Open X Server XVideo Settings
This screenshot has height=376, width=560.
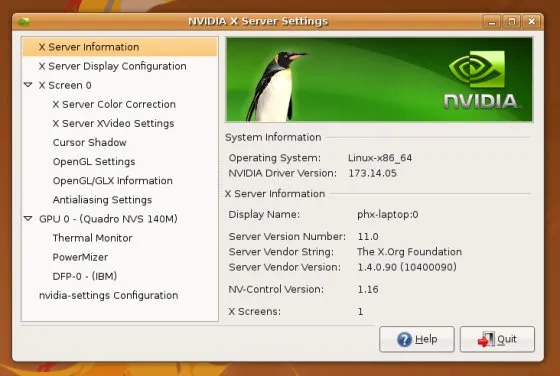click(x=113, y=124)
